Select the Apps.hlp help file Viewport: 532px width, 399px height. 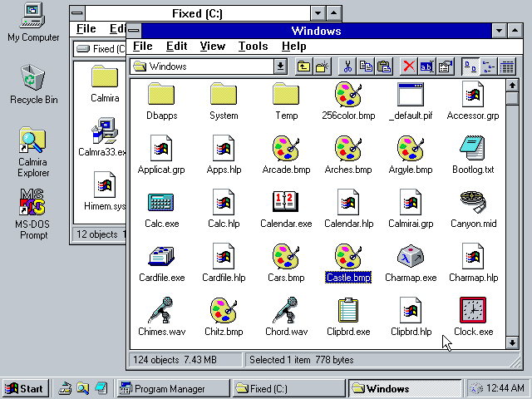[224, 155]
